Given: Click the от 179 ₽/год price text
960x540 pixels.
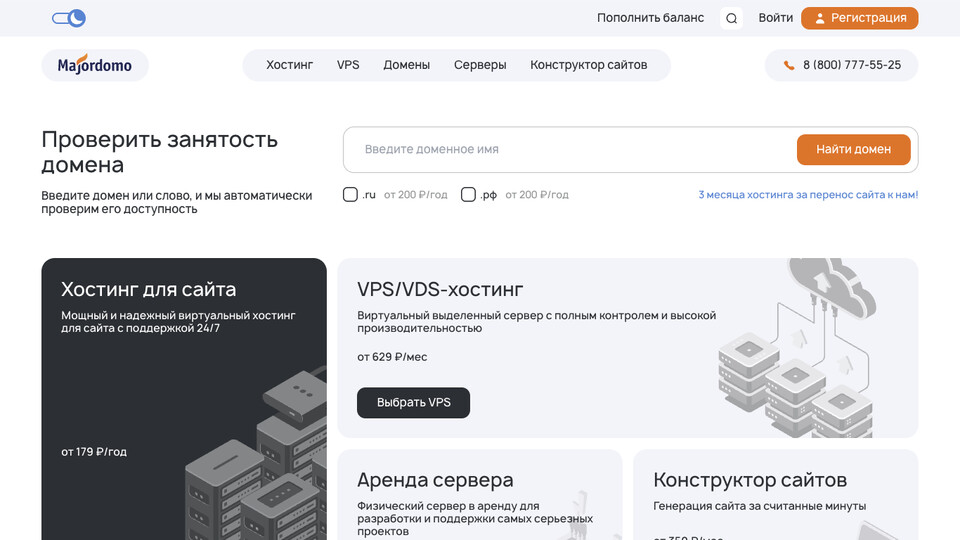Looking at the screenshot, I should [94, 452].
